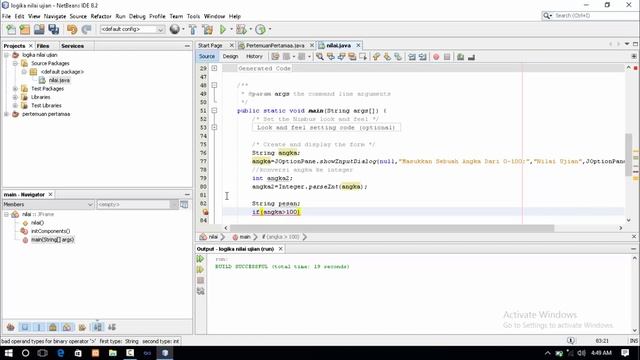
Task: Click the New Project toolbar icon
Action: pos(25,29)
